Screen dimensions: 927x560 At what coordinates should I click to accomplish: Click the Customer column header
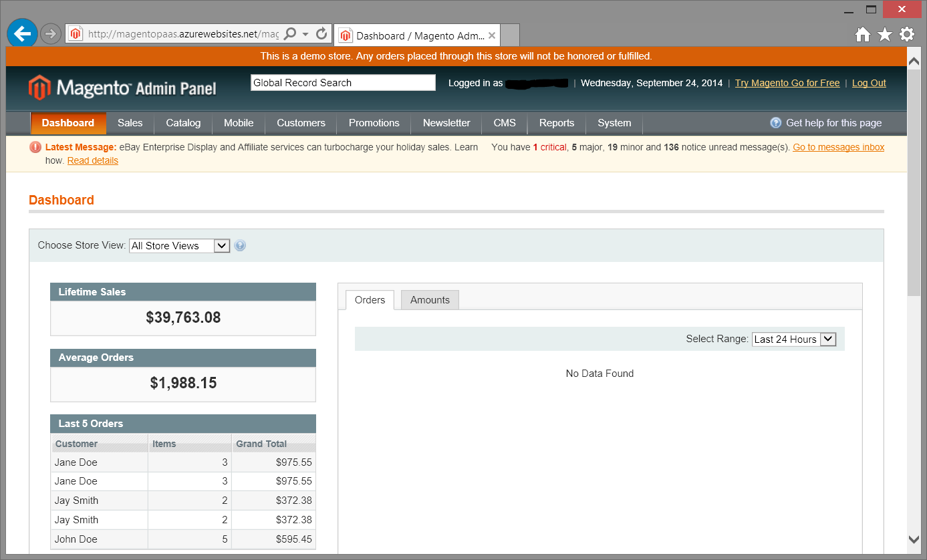point(100,444)
